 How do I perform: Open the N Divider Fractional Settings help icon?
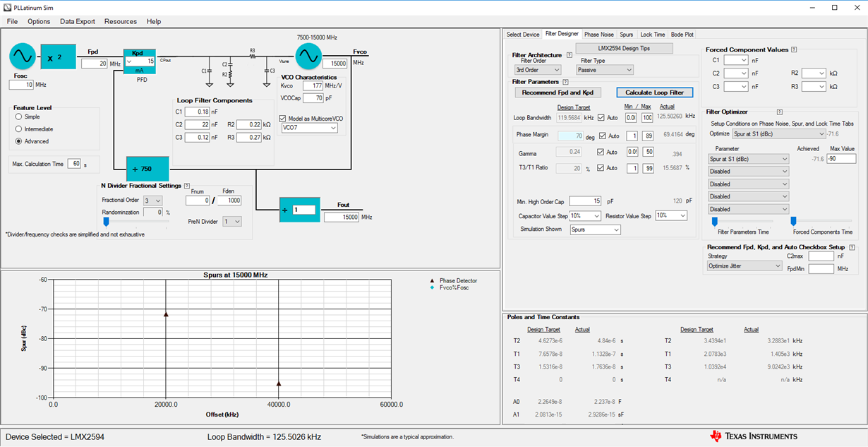187,186
